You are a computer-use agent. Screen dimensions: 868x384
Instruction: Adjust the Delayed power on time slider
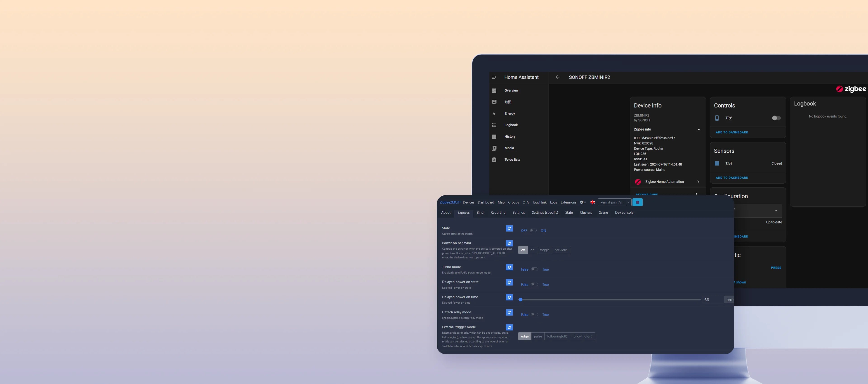point(521,300)
